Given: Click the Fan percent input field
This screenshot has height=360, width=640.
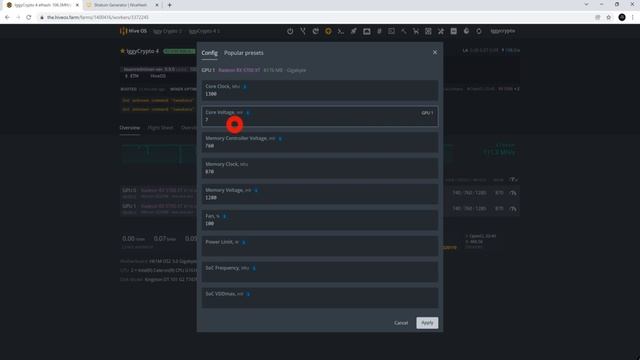Looking at the screenshot, I should coord(320,220).
